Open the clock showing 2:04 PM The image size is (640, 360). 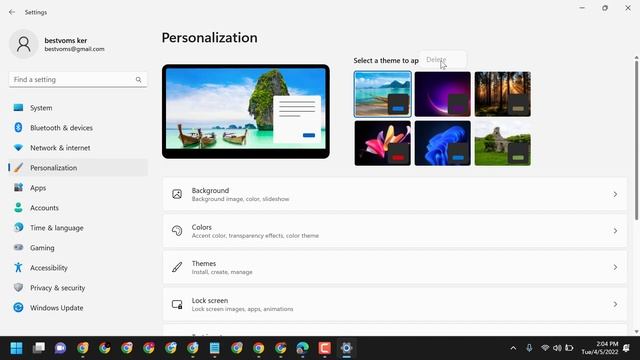pyautogui.click(x=600, y=348)
